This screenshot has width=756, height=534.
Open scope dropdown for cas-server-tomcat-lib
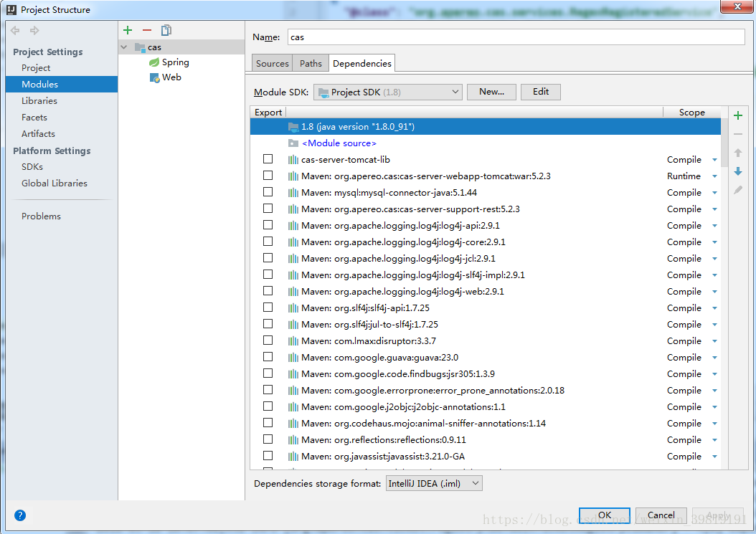[714, 160]
